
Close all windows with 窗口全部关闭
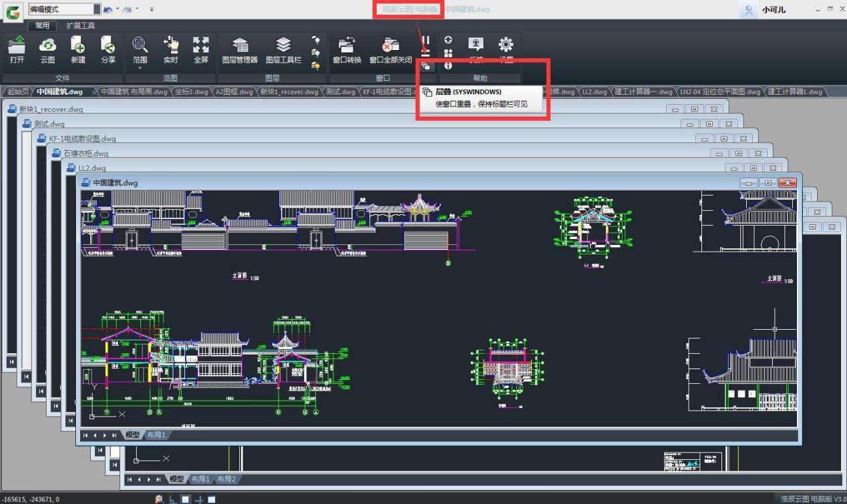point(391,49)
